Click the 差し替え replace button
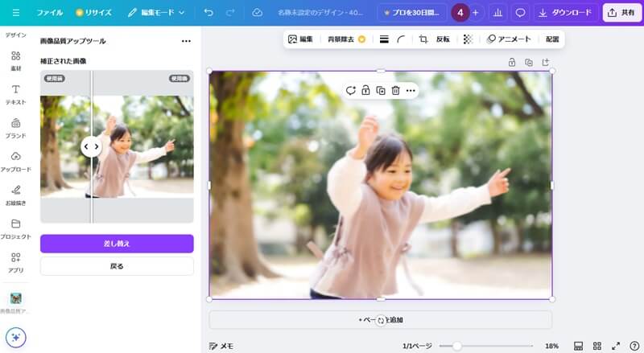Viewport: 644px width, 353px height. click(117, 244)
